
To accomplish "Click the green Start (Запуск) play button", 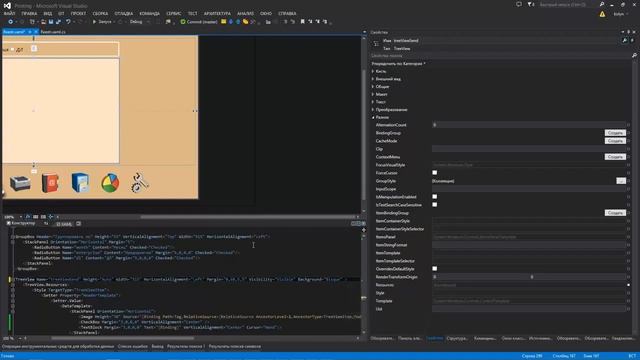I will pos(94,22).
